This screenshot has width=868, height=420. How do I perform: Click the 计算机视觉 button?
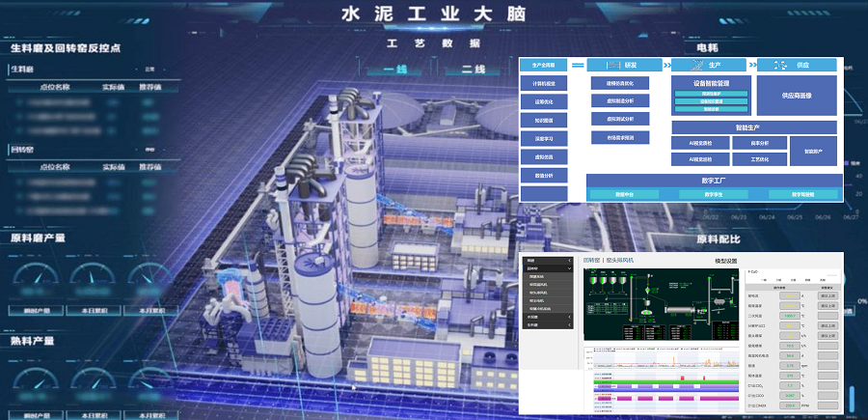(543, 83)
